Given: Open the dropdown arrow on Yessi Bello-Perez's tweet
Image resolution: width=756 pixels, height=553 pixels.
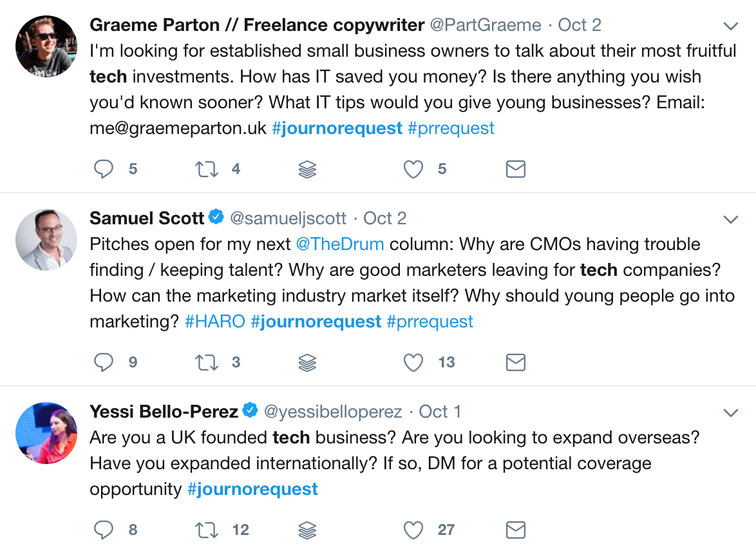Looking at the screenshot, I should tap(731, 412).
